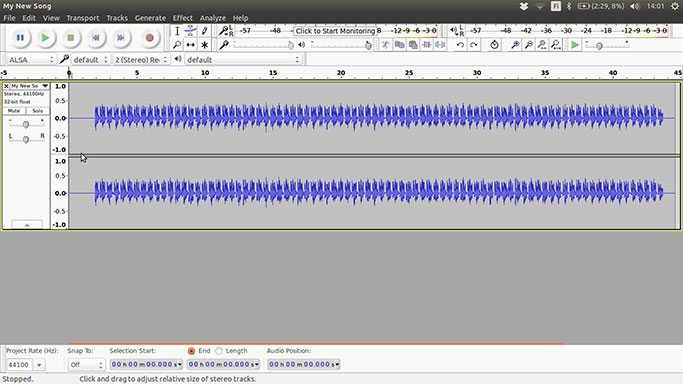Image resolution: width=683 pixels, height=384 pixels.
Task: Select the End radio button
Action: tap(191, 351)
